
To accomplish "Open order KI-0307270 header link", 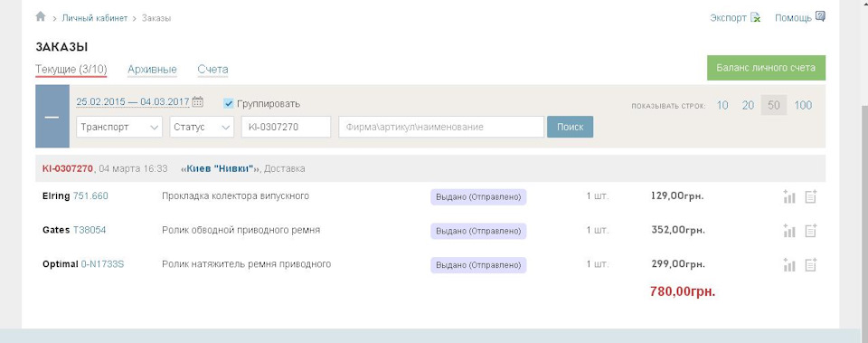I will click(x=68, y=168).
